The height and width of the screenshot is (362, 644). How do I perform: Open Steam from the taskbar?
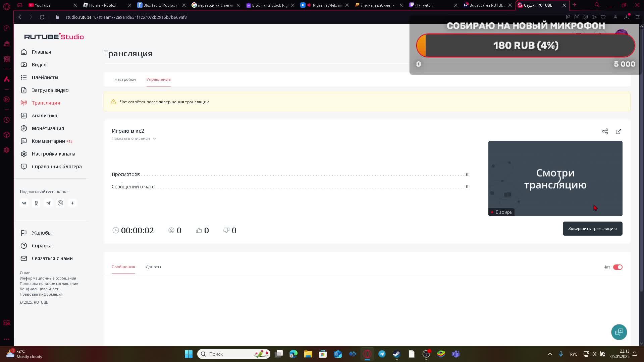click(396, 354)
